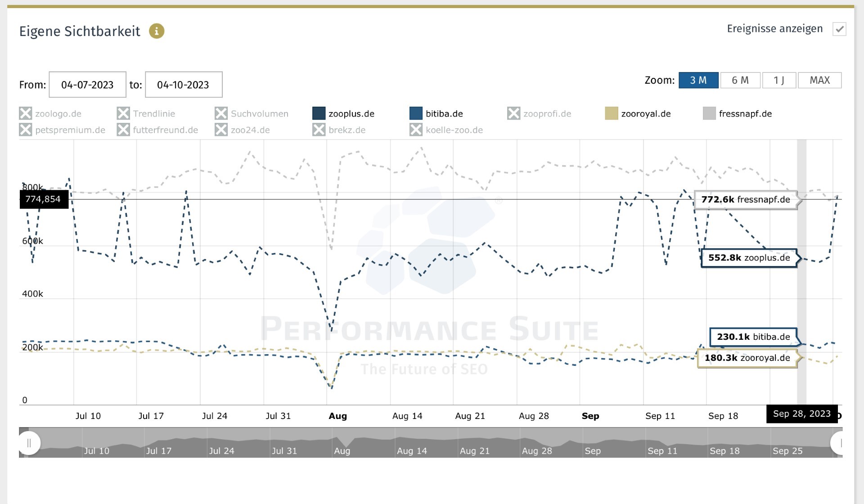Hide the bitiba.de series swatch

[x=416, y=113]
